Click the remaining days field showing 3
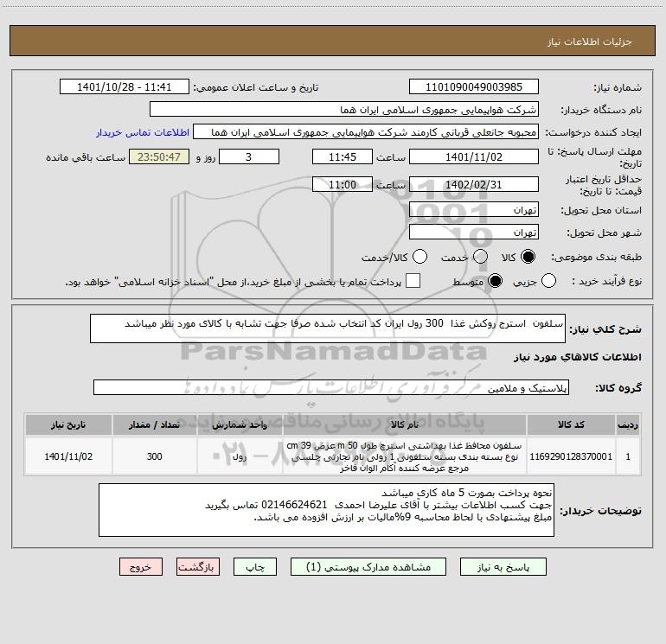Image resolution: width=666 pixels, height=644 pixels. [x=249, y=156]
